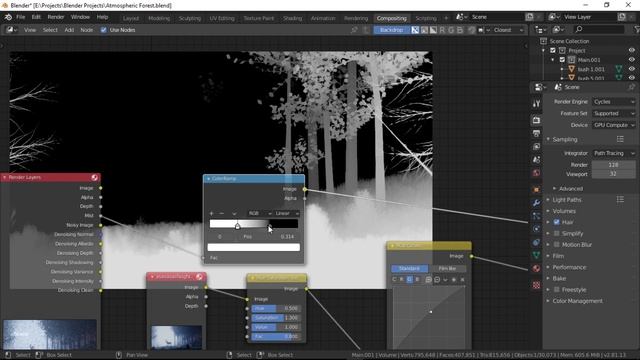Open the Object properties orange square icon
The height and width of the screenshot is (360, 640).
point(536,189)
